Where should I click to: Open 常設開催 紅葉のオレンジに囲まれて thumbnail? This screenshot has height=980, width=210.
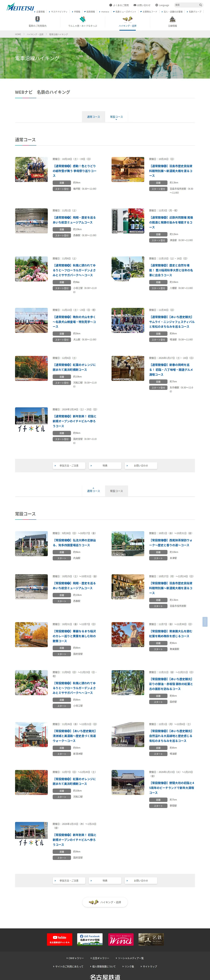(x=31, y=783)
